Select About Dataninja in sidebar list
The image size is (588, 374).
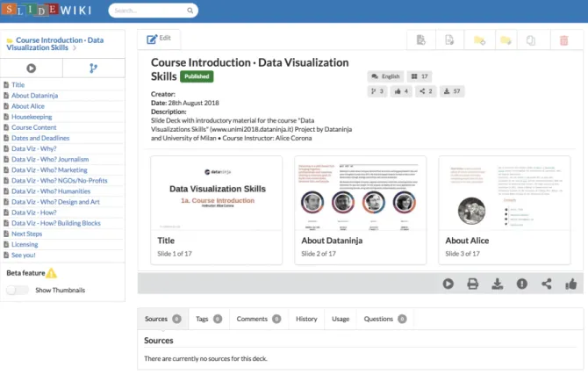(34, 96)
